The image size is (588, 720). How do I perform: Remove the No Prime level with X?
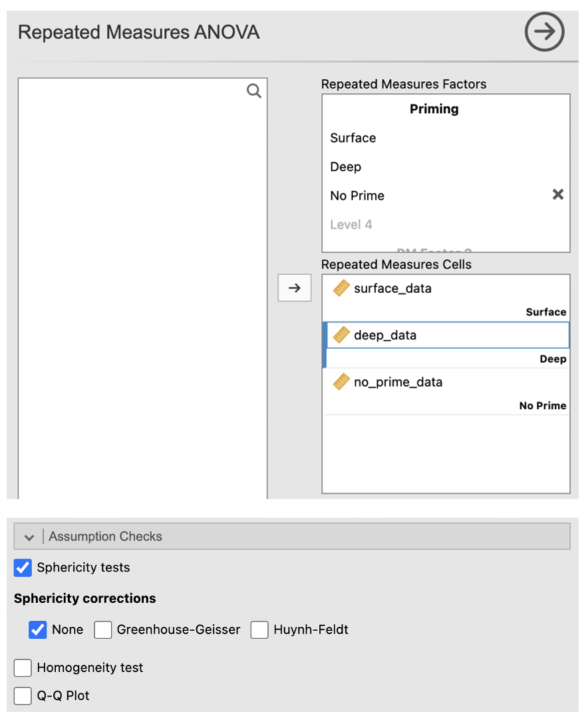pyautogui.click(x=558, y=195)
